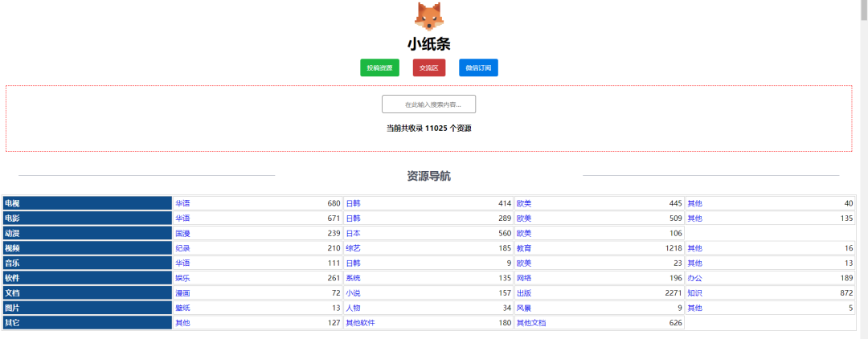The height and width of the screenshot is (339, 868).
Task: Open the 娱乐 software category
Action: [x=182, y=278]
